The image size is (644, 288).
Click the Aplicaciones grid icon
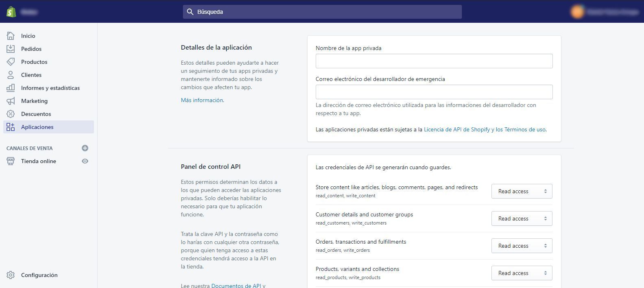11,127
